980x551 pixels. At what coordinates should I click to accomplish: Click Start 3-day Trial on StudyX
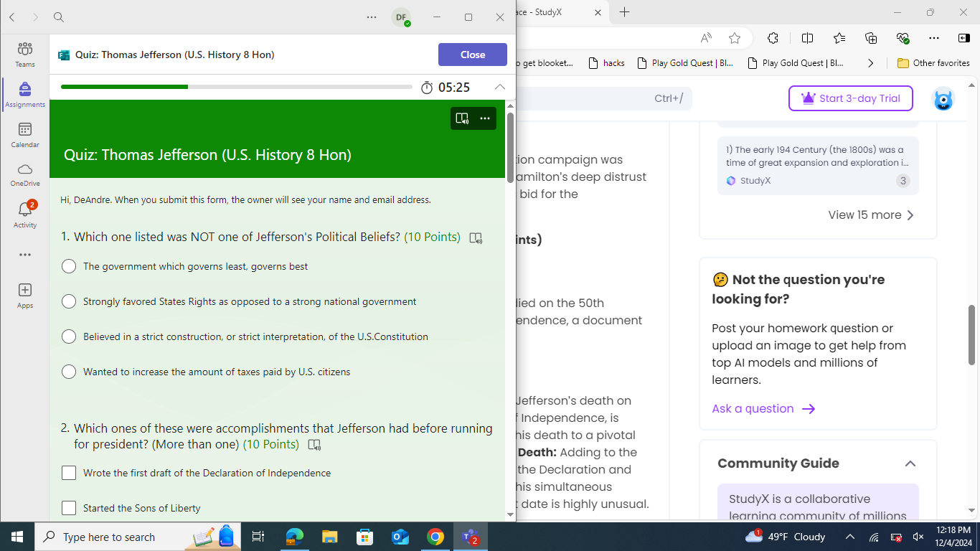pos(851,98)
